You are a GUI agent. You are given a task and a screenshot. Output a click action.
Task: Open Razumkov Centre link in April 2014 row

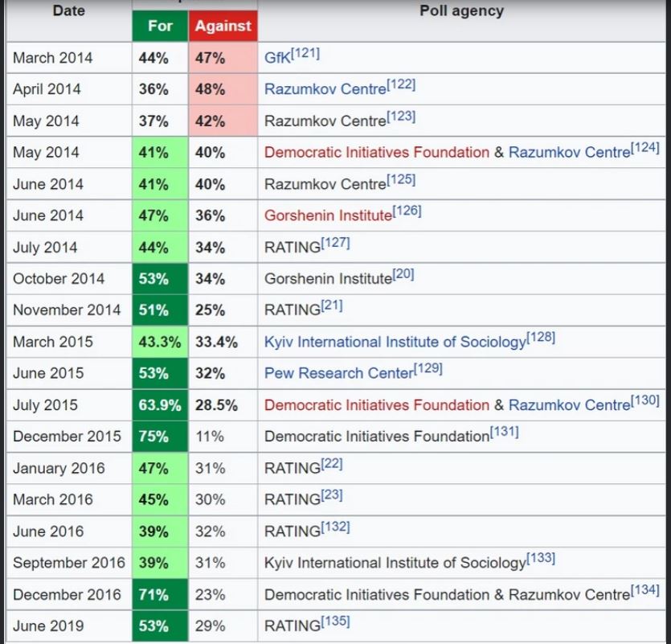tap(325, 90)
